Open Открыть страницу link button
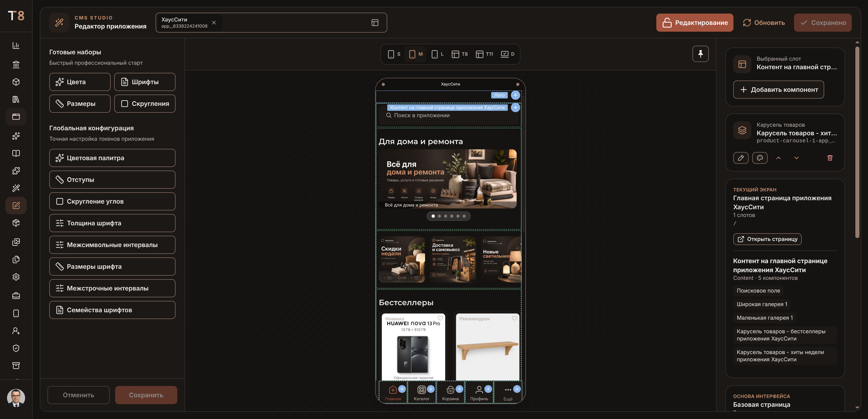Viewport: 868px width, 419px height. click(767, 239)
